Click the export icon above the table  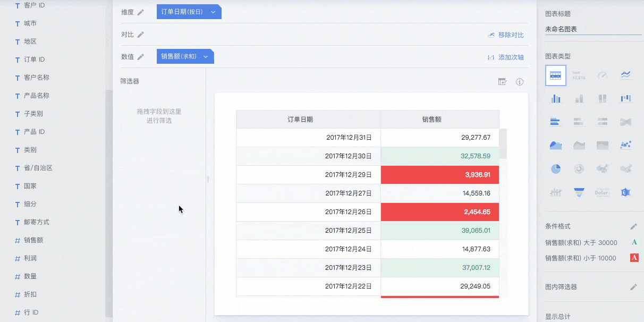pyautogui.click(x=503, y=82)
